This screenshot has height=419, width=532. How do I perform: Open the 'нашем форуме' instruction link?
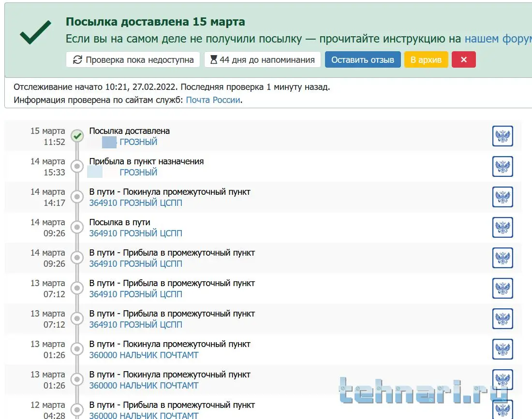[x=498, y=39]
